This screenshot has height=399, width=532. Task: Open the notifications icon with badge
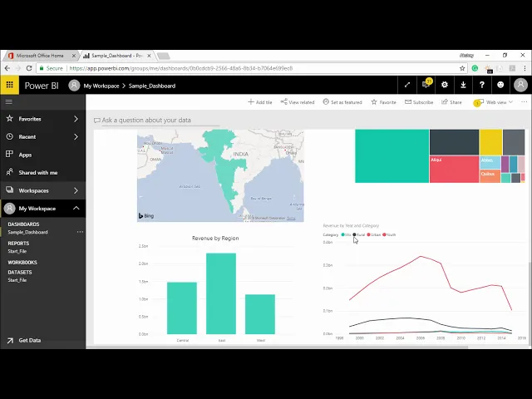(426, 85)
